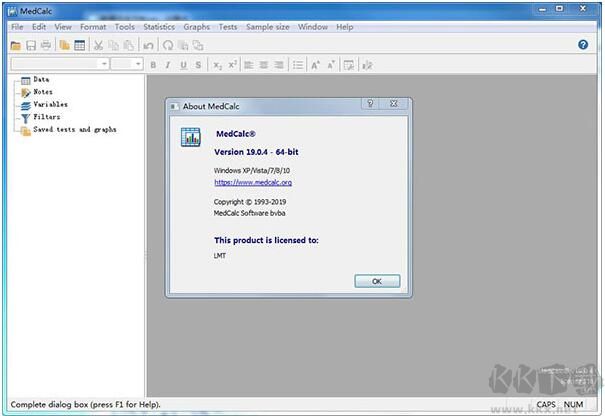Click the MedCalc chart logo in dialog
The image size is (605, 416).
[191, 137]
